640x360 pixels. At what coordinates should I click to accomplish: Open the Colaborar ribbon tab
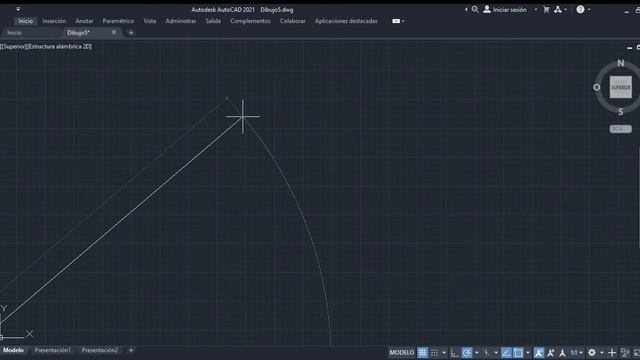(292, 21)
